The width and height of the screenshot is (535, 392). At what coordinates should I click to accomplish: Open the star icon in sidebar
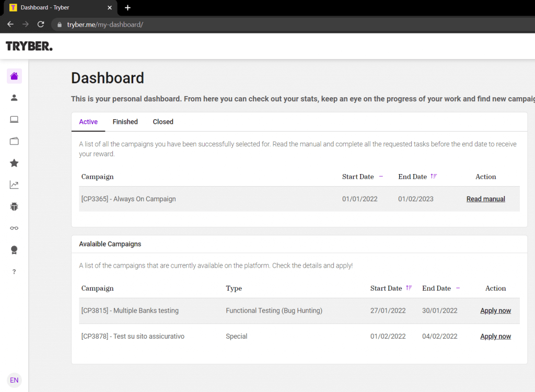[14, 163]
